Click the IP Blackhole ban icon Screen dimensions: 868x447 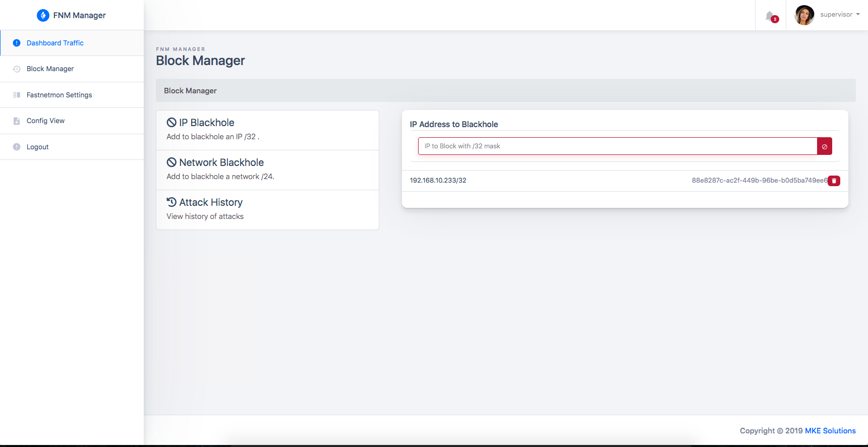[171, 123]
